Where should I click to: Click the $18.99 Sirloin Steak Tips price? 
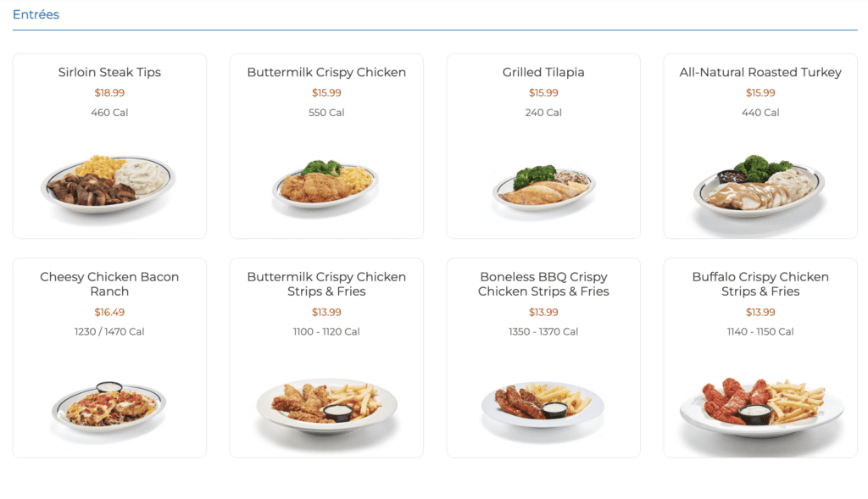108,92
